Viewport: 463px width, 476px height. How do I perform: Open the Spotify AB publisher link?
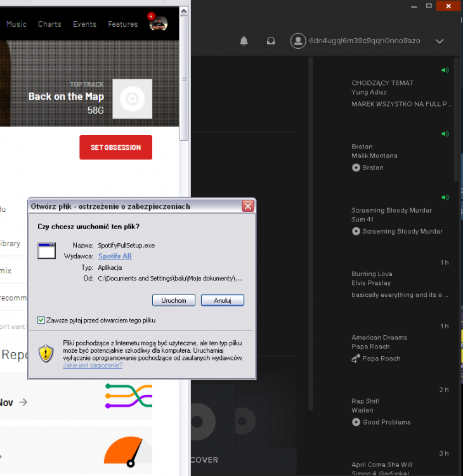115,256
